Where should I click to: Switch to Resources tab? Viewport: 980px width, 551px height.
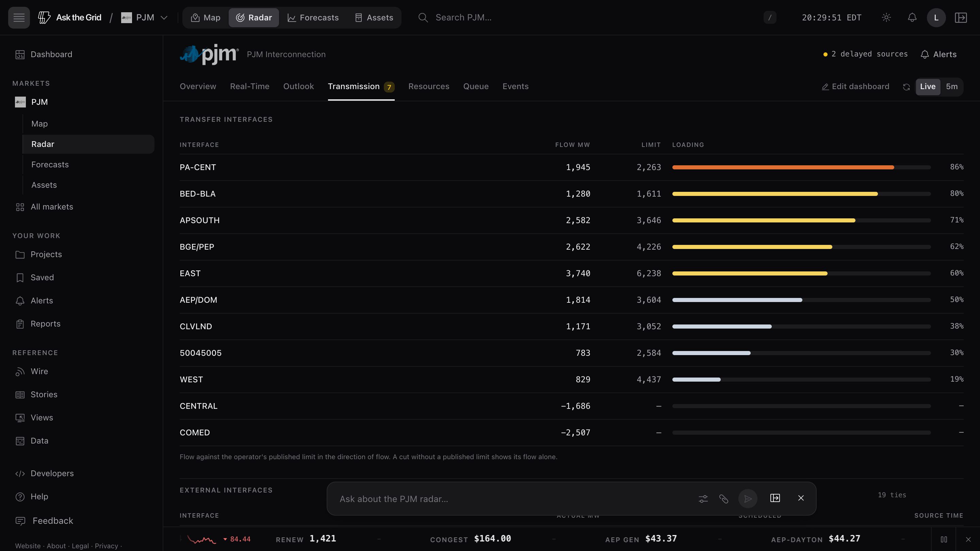(x=429, y=86)
